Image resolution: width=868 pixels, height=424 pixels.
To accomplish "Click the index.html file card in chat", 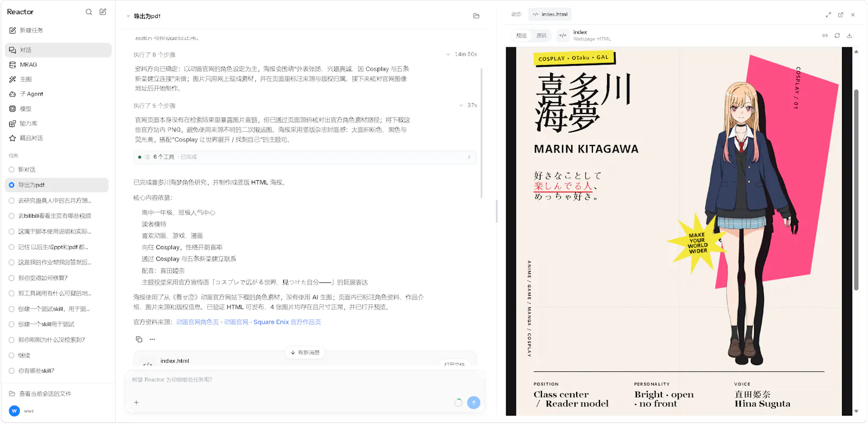I will pyautogui.click(x=305, y=359).
